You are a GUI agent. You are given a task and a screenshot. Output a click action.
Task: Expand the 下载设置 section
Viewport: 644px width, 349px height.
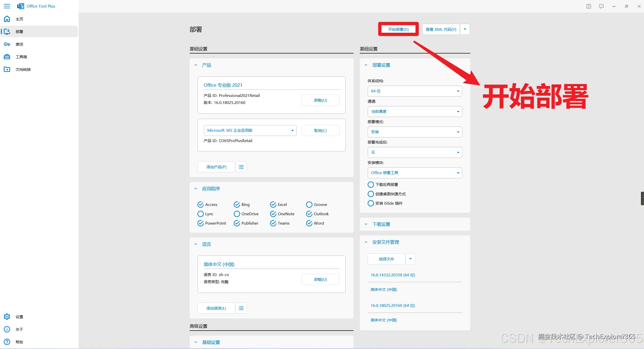pos(381,224)
